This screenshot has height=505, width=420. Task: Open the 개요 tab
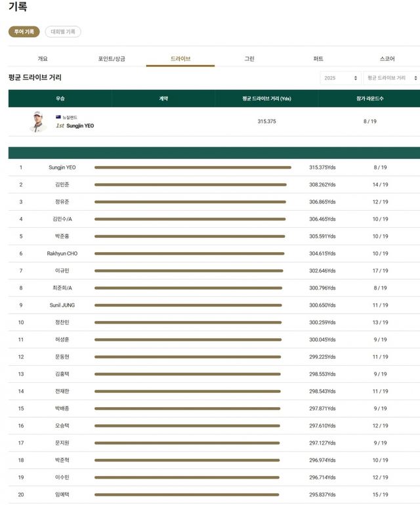(43, 58)
